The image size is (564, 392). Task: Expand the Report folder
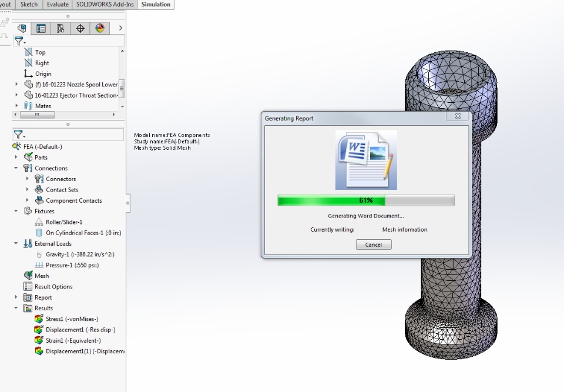16,297
